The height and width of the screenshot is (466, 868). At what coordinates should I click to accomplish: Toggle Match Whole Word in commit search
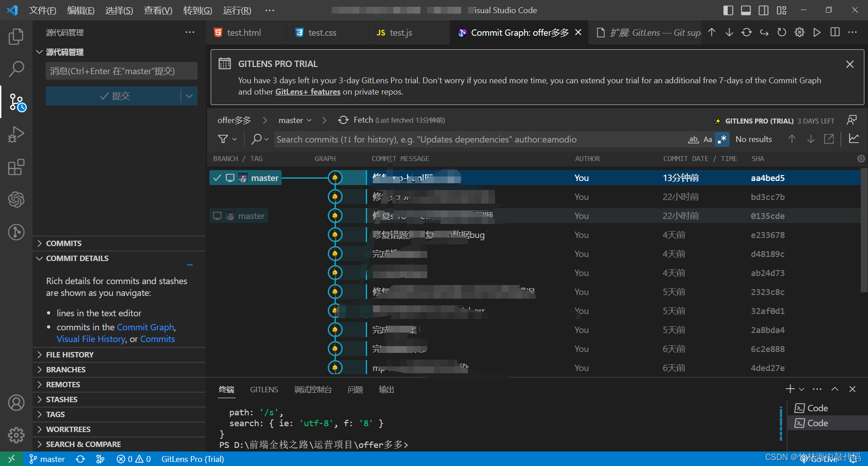[693, 139]
